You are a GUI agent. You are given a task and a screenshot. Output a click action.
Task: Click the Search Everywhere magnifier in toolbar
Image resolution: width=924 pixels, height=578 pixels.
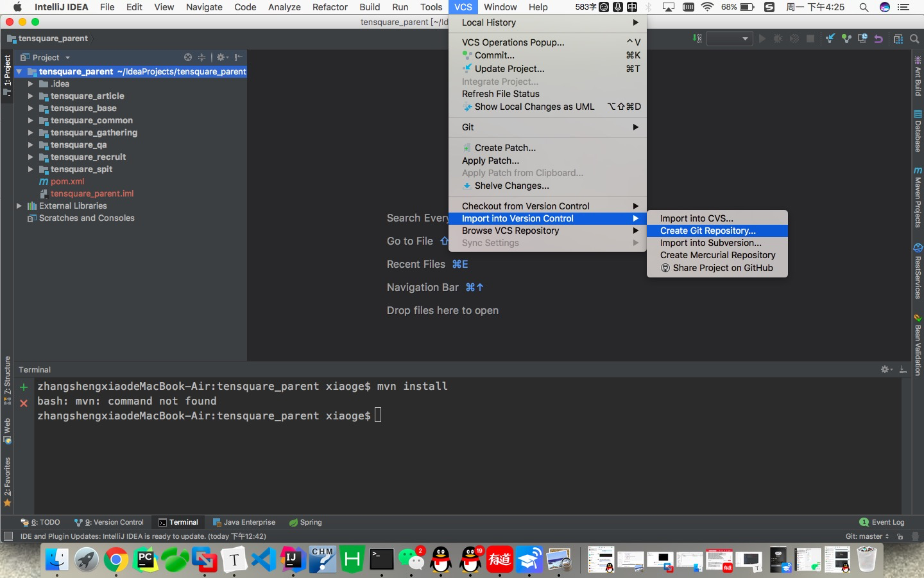[914, 39]
